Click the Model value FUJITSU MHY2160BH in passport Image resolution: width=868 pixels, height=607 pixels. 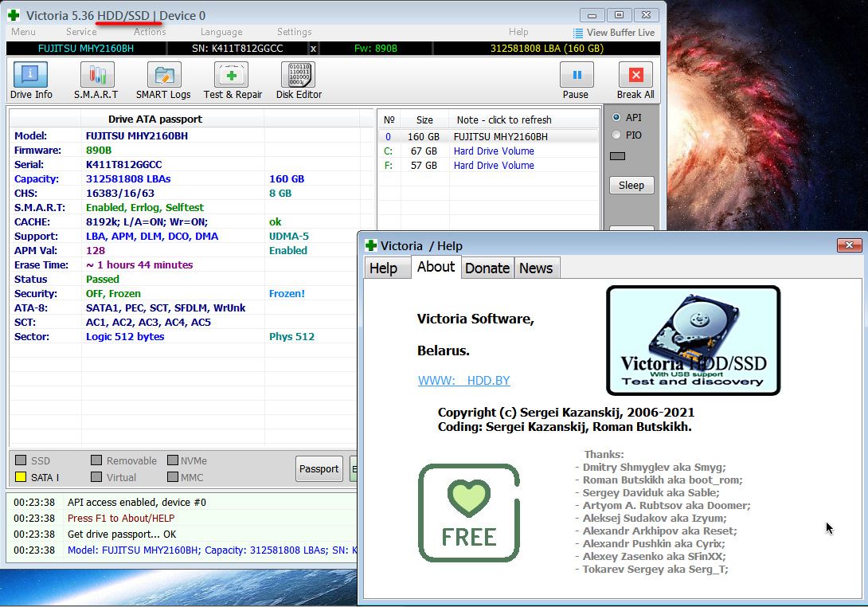pos(137,135)
